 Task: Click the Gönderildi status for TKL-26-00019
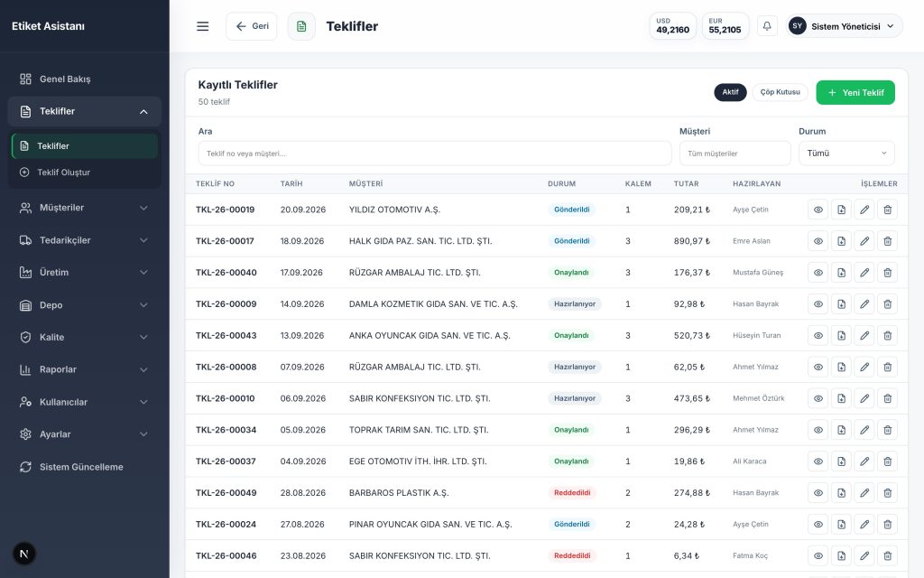[571, 210]
